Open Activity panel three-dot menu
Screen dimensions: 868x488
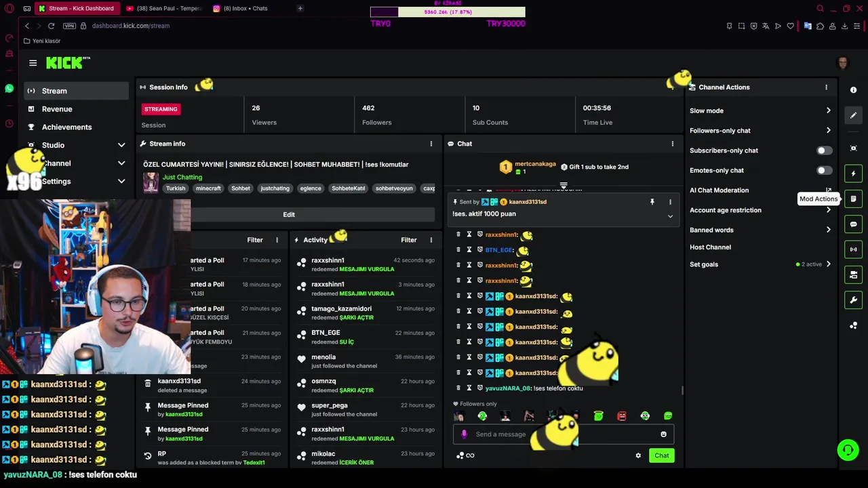point(431,240)
